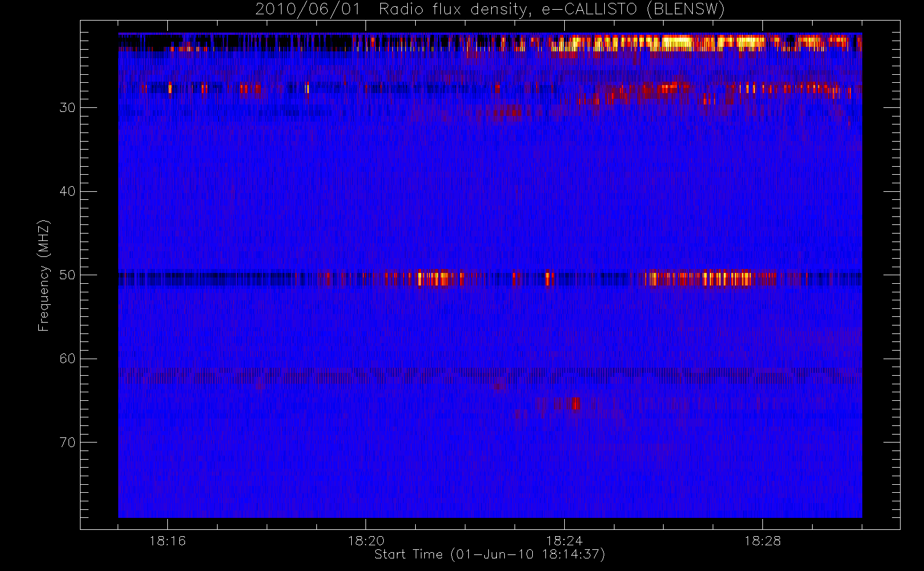This screenshot has width=924, height=571.
Task: Click the 30 MHz frequency tick label
Action: click(67, 108)
